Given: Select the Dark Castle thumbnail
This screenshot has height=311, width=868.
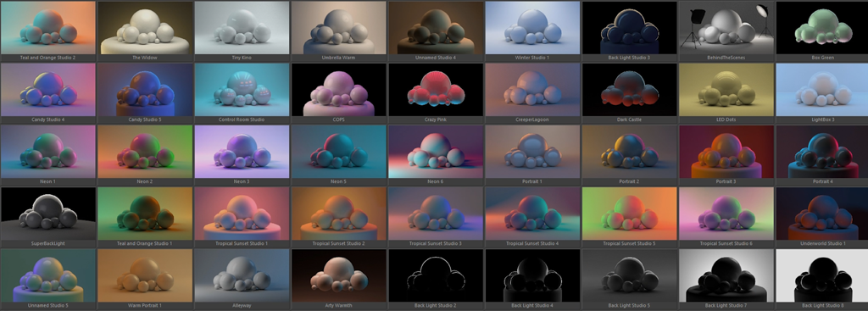Looking at the screenshot, I should 630,90.
